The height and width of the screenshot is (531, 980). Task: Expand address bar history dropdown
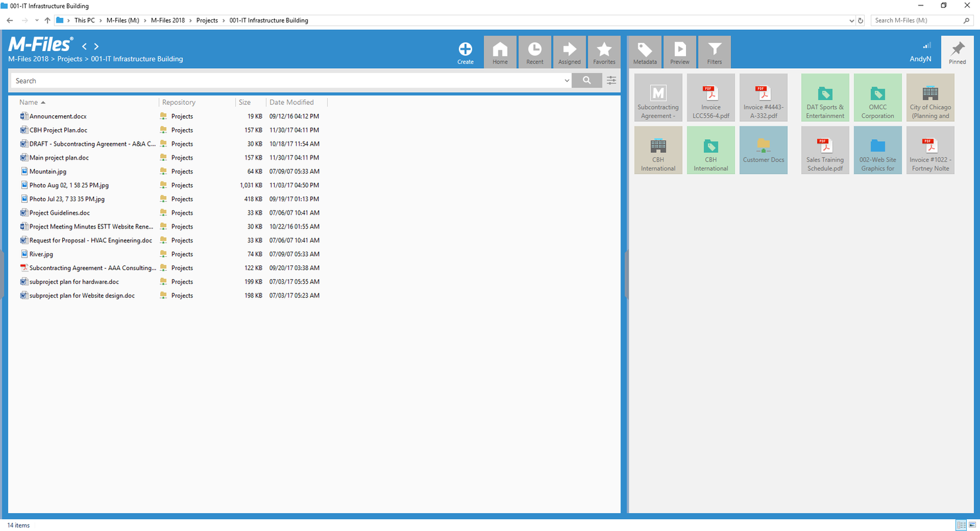coord(852,21)
